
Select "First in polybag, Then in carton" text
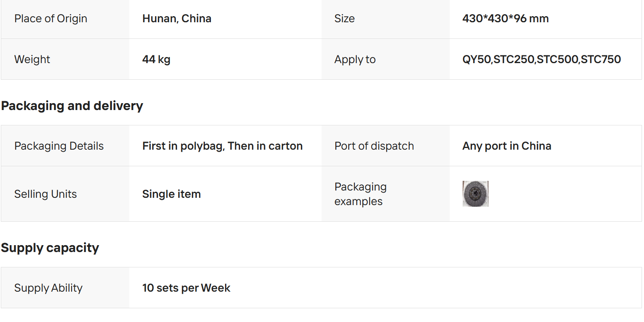click(x=222, y=146)
